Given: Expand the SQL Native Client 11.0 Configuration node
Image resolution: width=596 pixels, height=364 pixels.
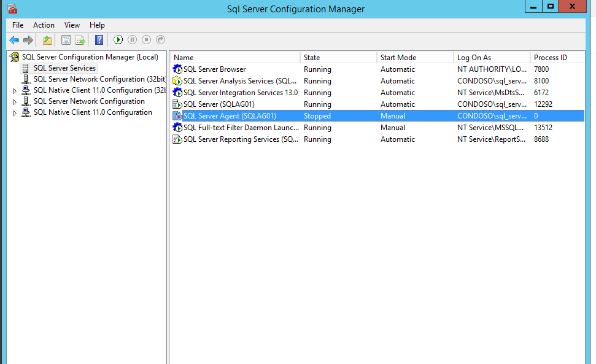Looking at the screenshot, I should pos(15,113).
